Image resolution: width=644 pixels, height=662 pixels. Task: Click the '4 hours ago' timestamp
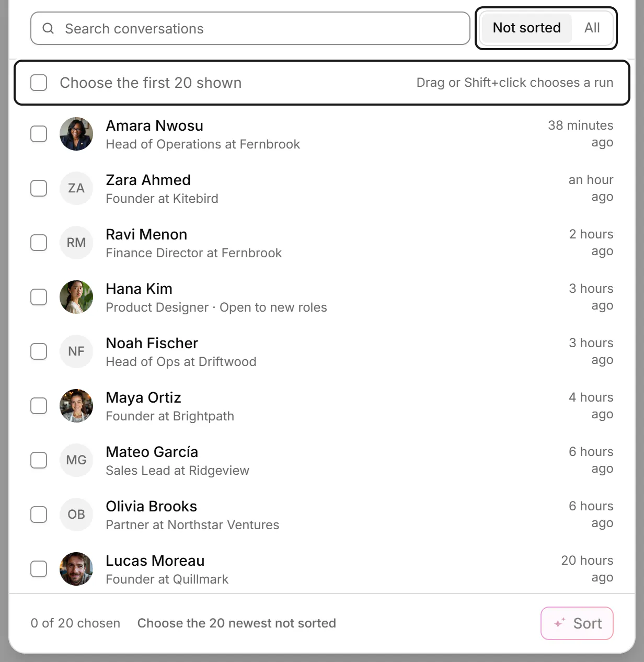591,406
